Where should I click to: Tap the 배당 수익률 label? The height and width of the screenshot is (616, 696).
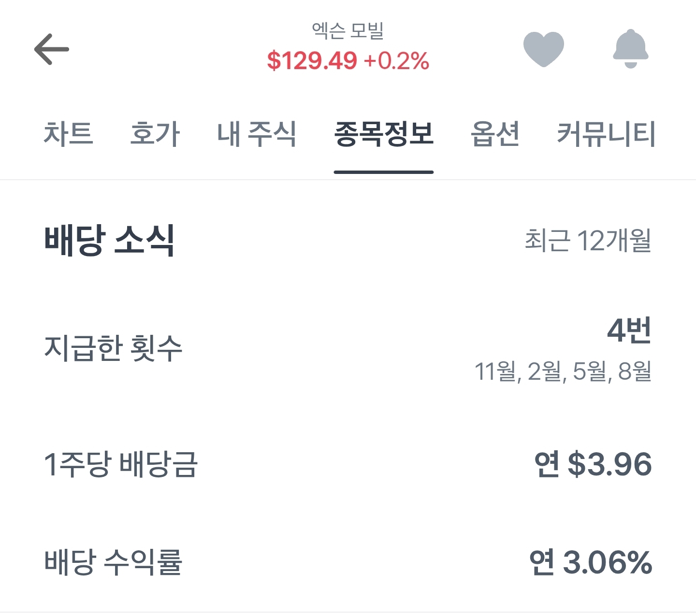(x=113, y=562)
